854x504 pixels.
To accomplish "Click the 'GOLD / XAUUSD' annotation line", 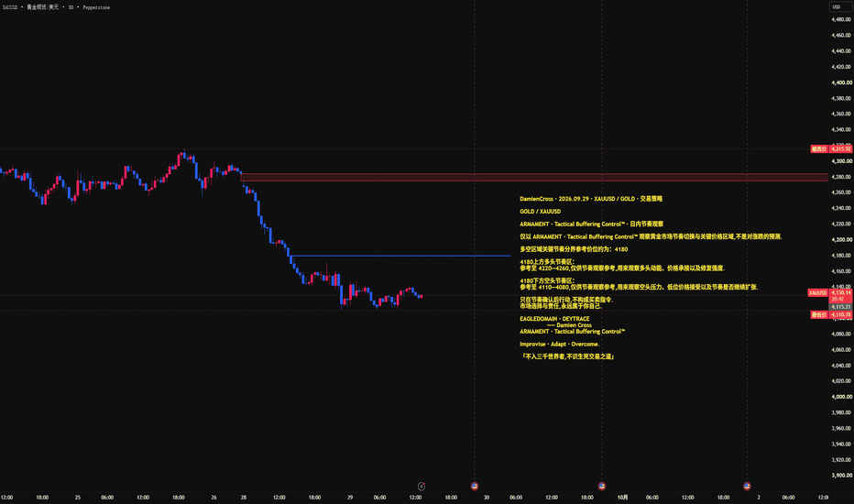I will click(x=540, y=212).
